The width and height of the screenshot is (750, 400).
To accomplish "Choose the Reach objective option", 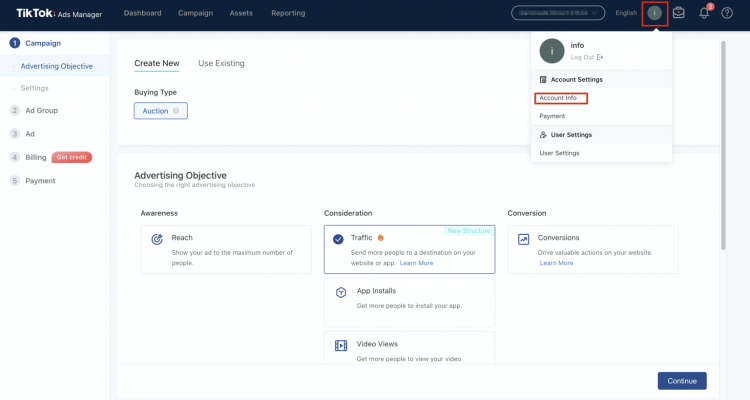I will (226, 249).
